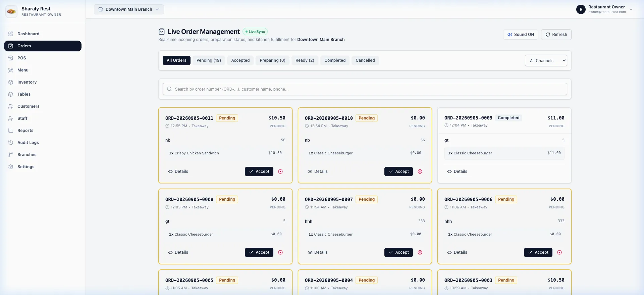Viewport: 644px width, 295px height.
Task: Expand the Restaurant Owner account menu chevron
Action: (631, 9)
